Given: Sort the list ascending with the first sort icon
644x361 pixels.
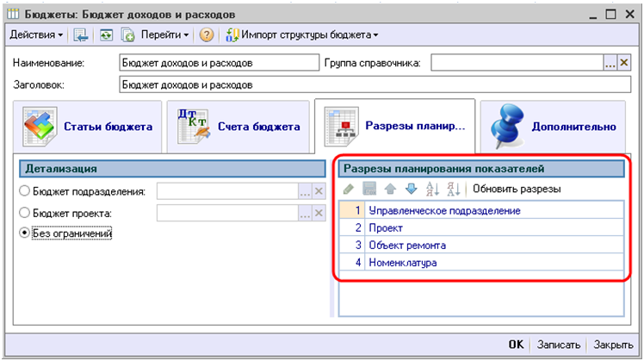Looking at the screenshot, I should point(432,189).
